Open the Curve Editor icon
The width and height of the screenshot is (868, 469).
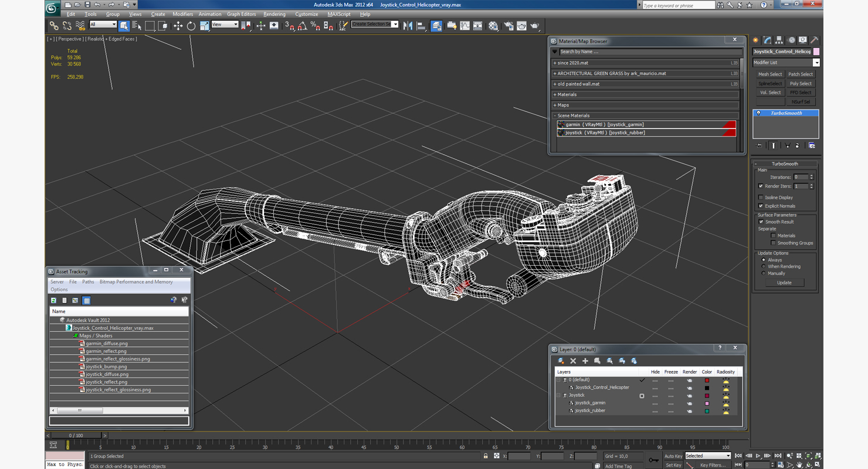[465, 26]
